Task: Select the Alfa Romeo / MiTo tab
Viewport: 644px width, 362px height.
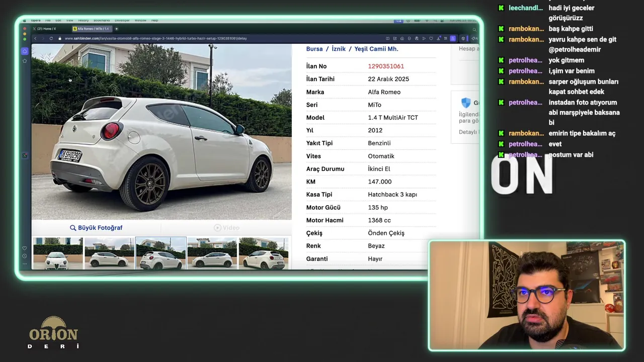Action: coord(93,29)
